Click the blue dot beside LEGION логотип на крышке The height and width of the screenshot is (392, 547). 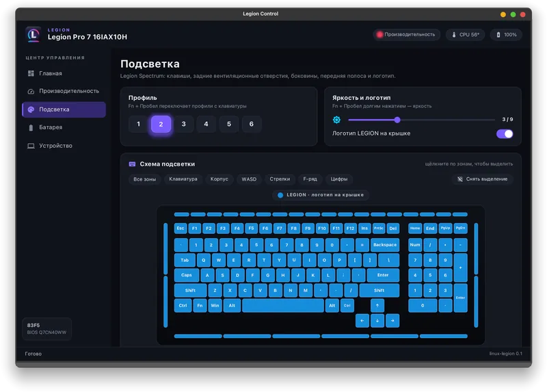pos(280,195)
